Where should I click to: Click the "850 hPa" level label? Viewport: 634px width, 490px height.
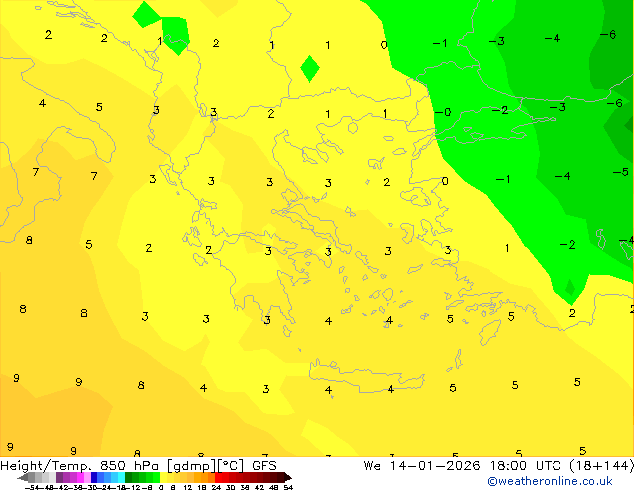point(129,466)
